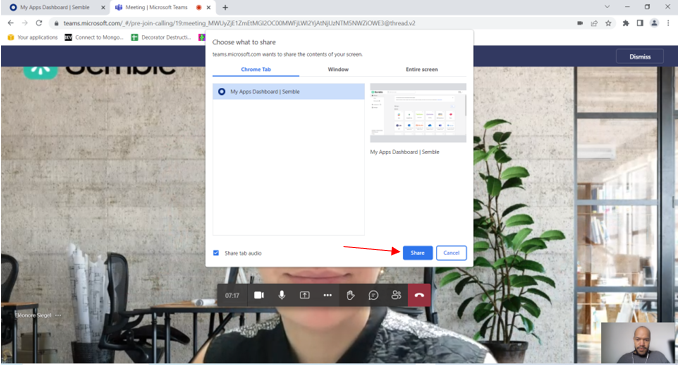This screenshot has height=365, width=680.
Task: Hang up the call with red button
Action: [x=419, y=295]
